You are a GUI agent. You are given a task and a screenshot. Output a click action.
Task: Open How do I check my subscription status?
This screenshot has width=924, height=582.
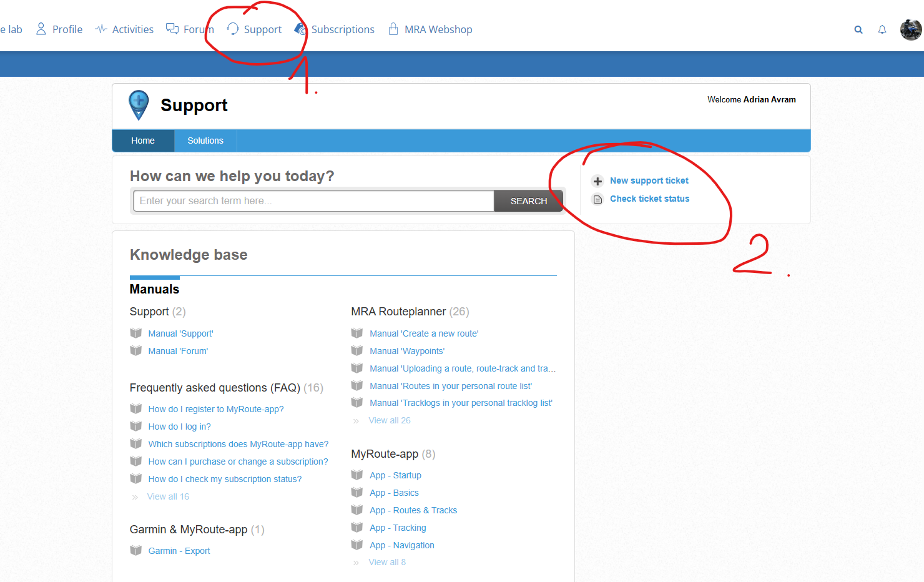coord(225,479)
